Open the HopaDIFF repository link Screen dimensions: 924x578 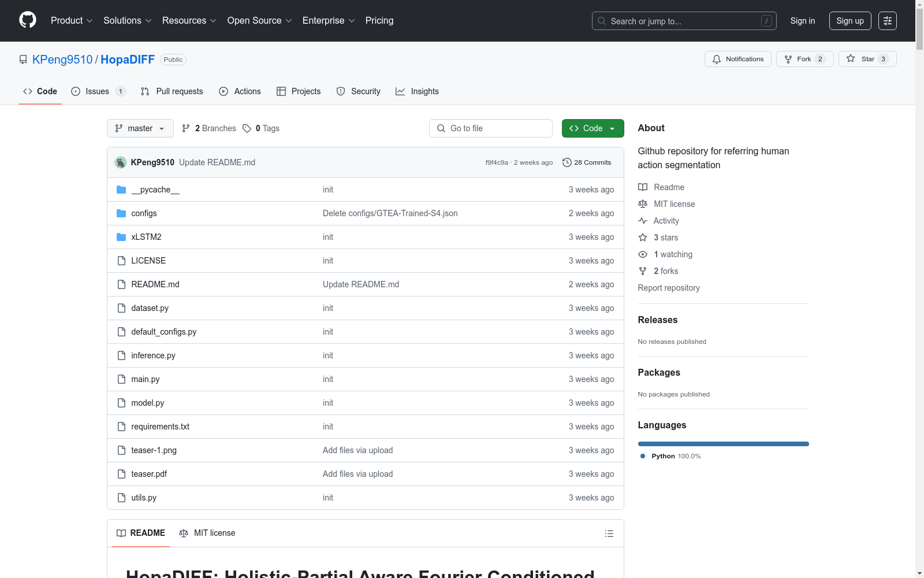pyautogui.click(x=128, y=60)
